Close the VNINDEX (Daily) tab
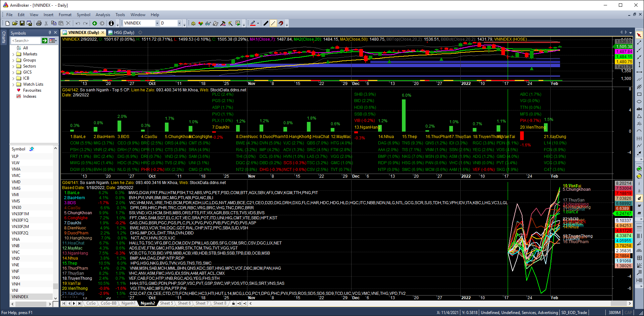Viewport: 644px width, 316px height. click(103, 33)
